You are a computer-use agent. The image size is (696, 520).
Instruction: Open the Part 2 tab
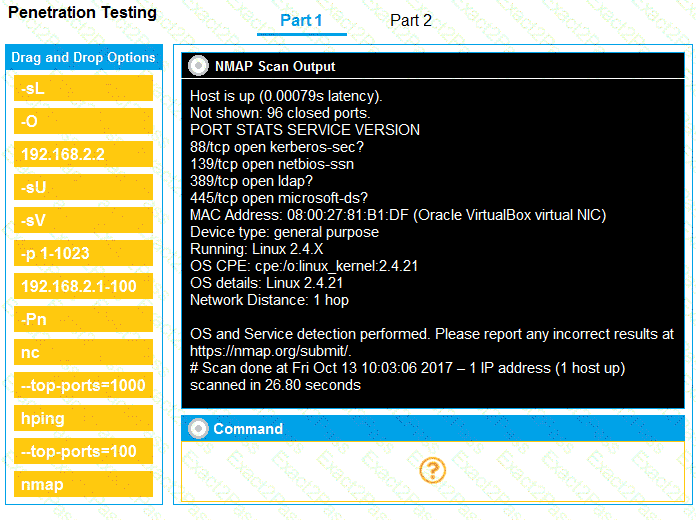point(411,21)
